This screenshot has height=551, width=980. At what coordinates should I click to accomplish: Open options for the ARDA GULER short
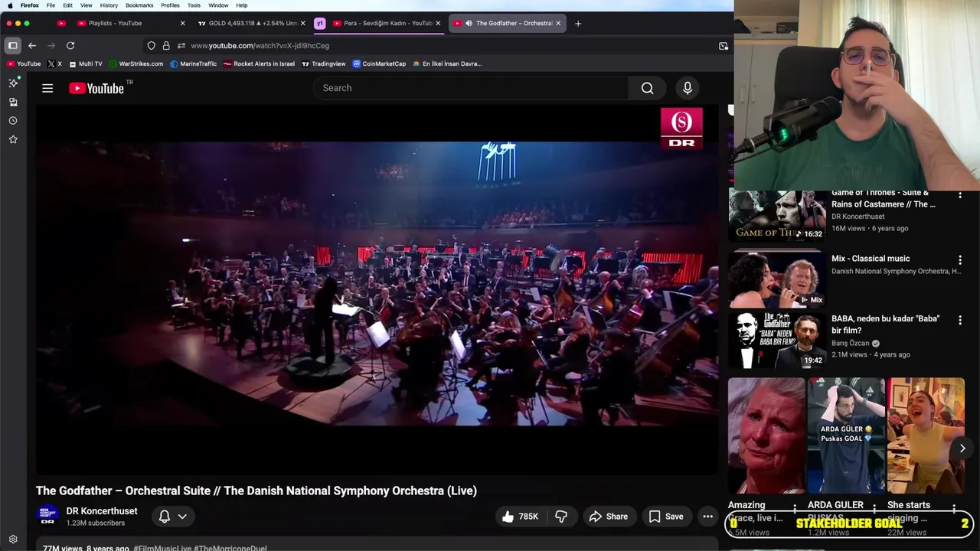(874, 508)
